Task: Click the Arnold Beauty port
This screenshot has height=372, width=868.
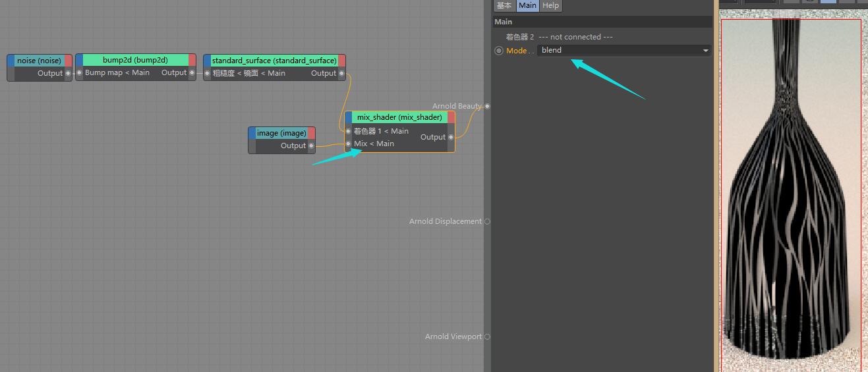Action: 487,106
